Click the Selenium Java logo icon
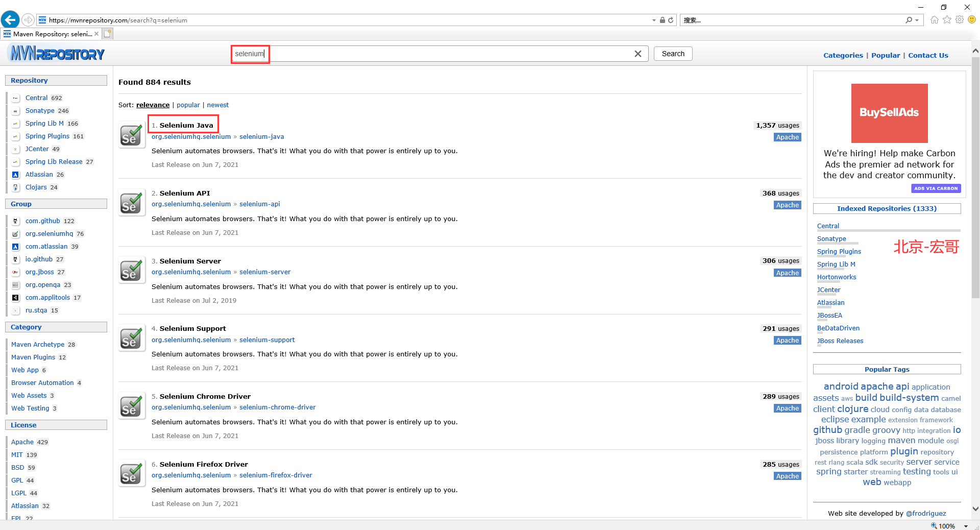Screen dimensions: 980x530 pos(131,135)
